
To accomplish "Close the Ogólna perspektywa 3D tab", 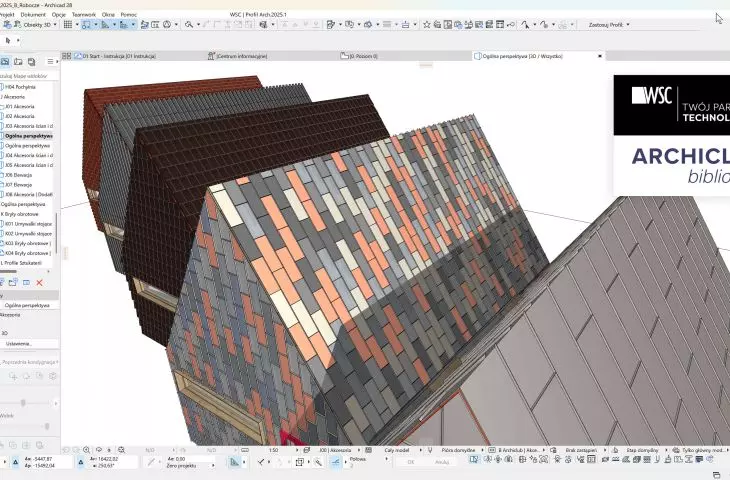I will (x=600, y=56).
